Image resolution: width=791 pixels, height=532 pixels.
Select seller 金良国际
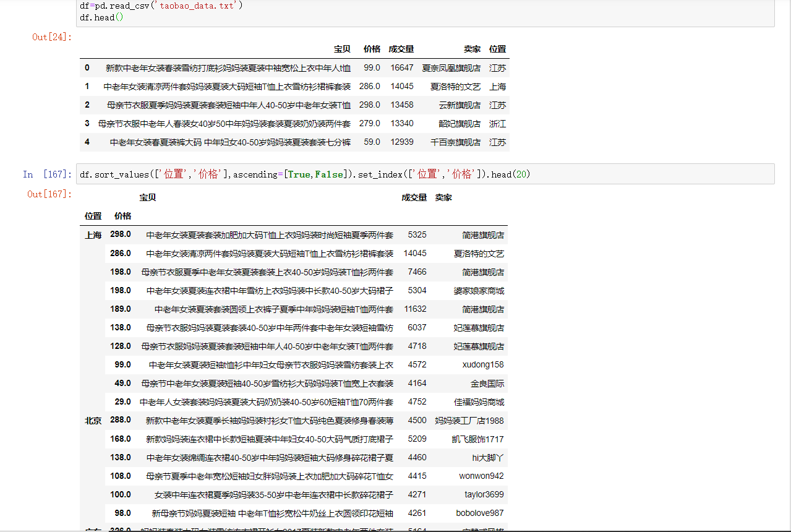tap(487, 384)
